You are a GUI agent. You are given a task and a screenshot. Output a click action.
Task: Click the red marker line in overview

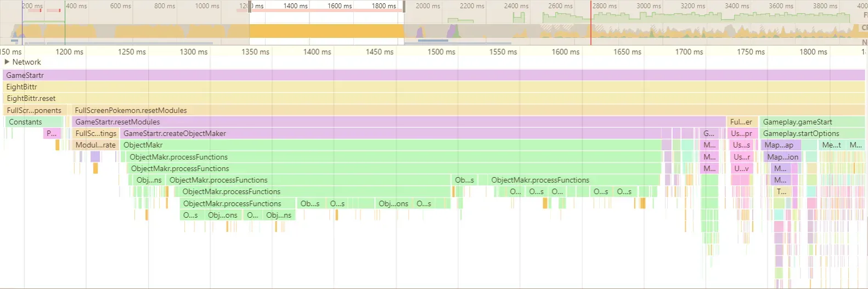tap(591, 22)
